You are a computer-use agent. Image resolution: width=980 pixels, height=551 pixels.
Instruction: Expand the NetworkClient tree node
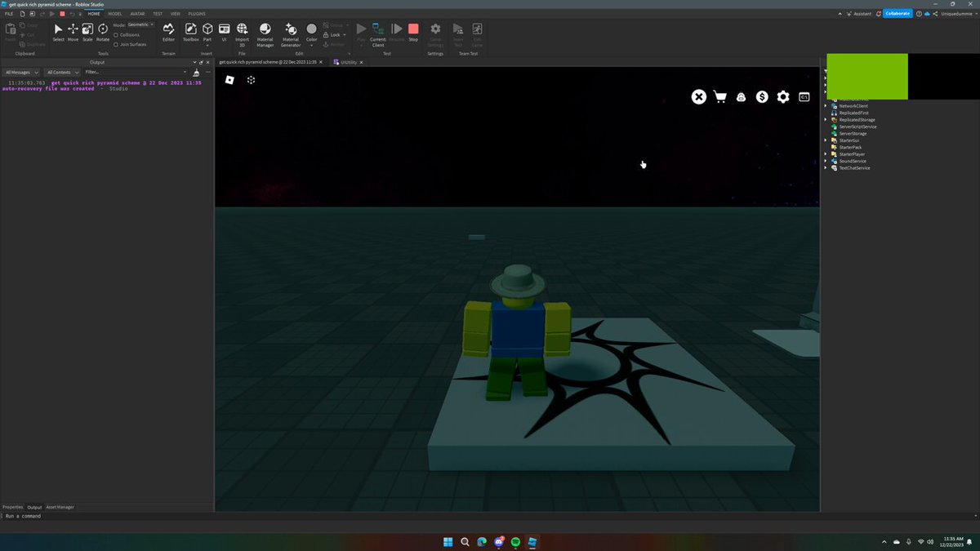pos(826,106)
